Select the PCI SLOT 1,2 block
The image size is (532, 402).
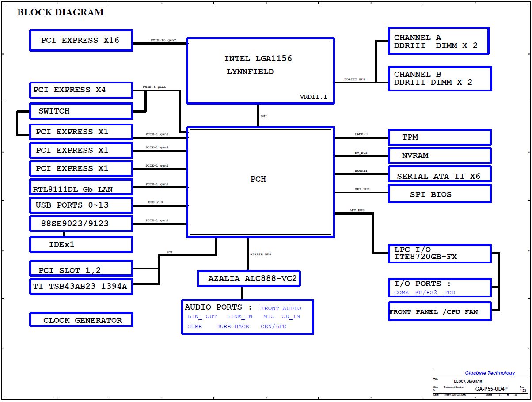click(81, 268)
